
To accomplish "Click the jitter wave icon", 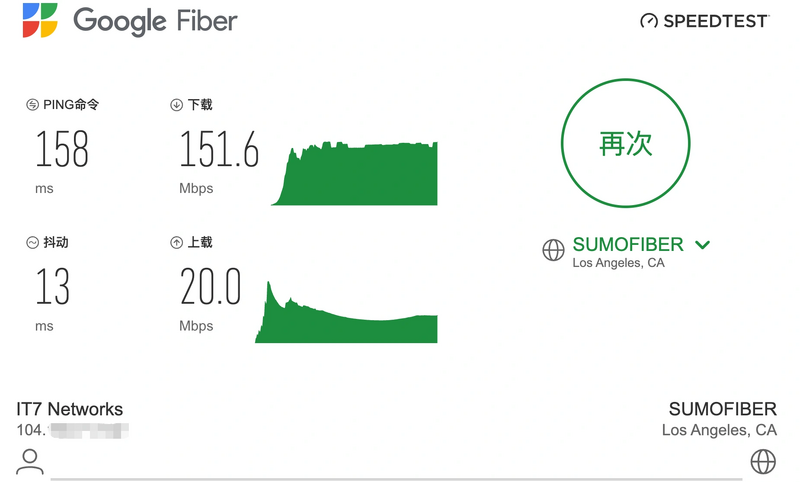I will [x=32, y=242].
